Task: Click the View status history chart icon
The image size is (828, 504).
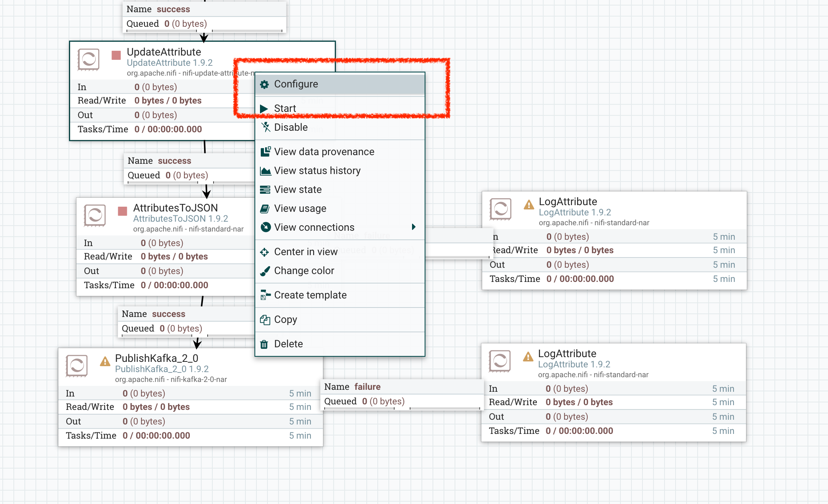Action: pos(265,171)
